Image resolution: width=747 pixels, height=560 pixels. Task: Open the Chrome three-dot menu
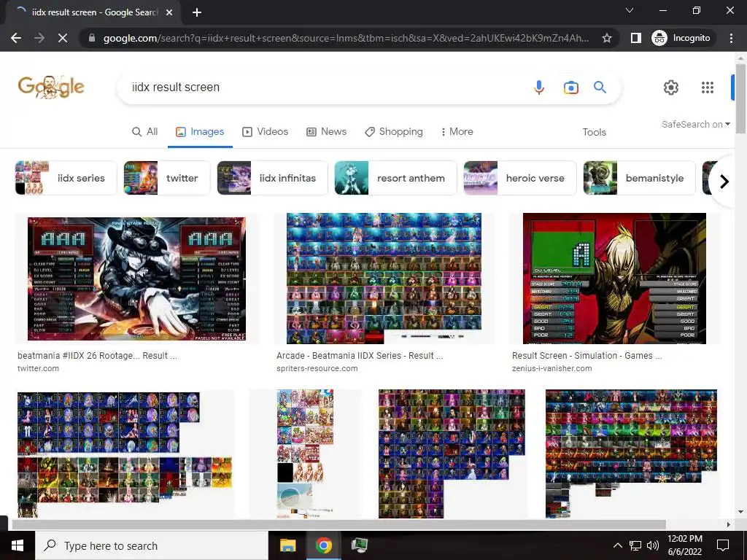click(731, 38)
